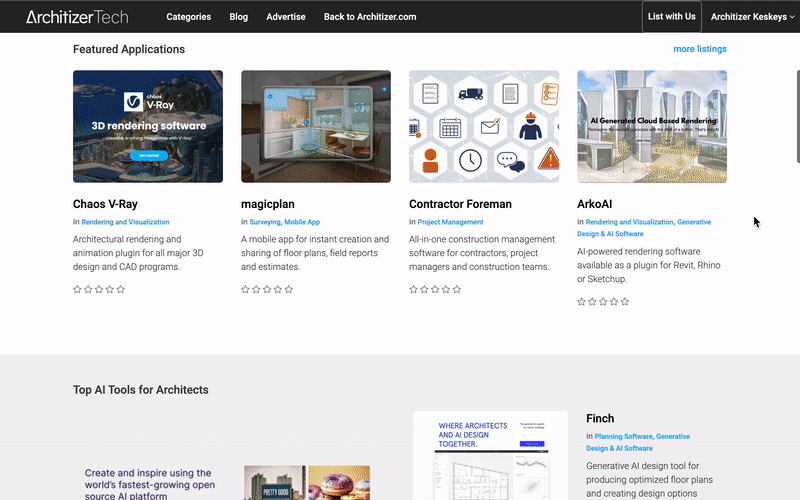Rate magicplan two stars

tap(256, 289)
